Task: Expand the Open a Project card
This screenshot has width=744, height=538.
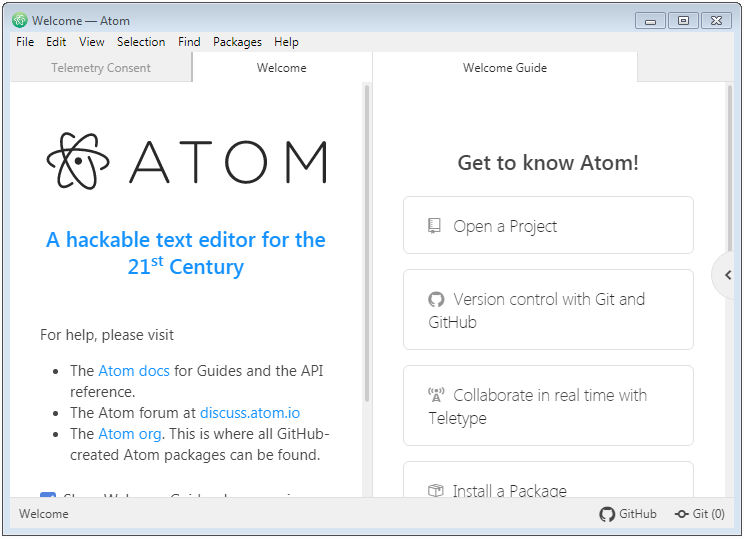Action: (x=548, y=225)
